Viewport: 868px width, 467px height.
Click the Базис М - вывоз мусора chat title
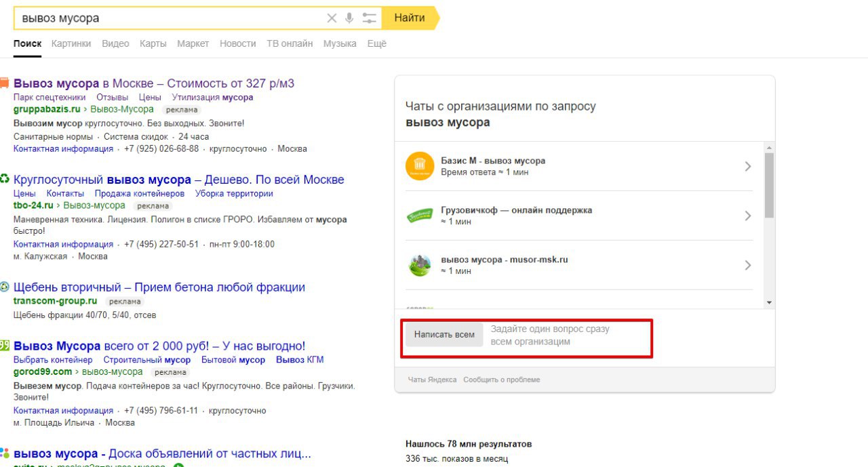pyautogui.click(x=493, y=161)
